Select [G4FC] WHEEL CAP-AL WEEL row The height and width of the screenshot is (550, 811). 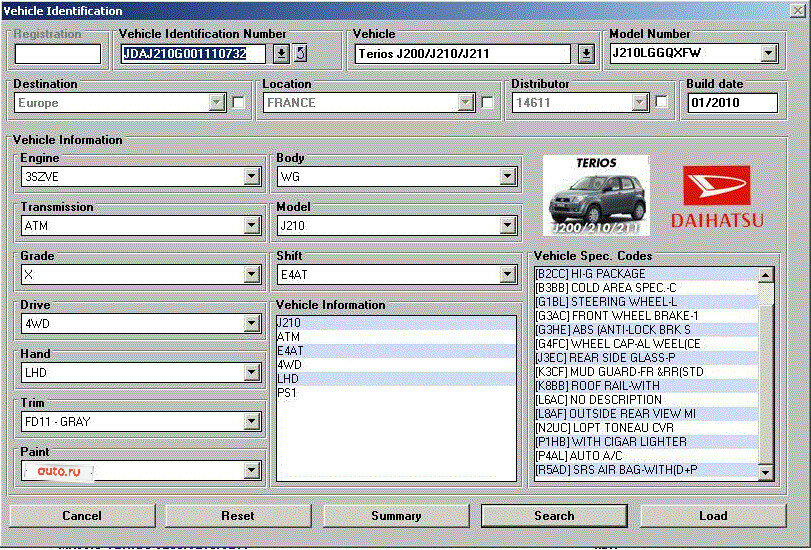click(x=647, y=344)
